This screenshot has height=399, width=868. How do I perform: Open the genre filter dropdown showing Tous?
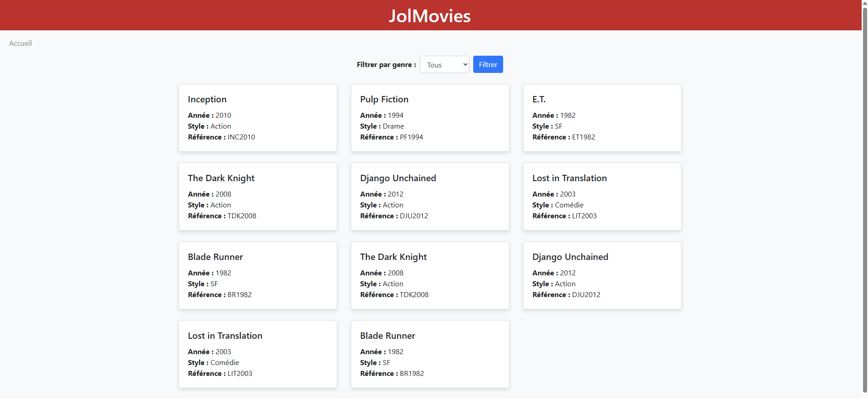click(444, 64)
